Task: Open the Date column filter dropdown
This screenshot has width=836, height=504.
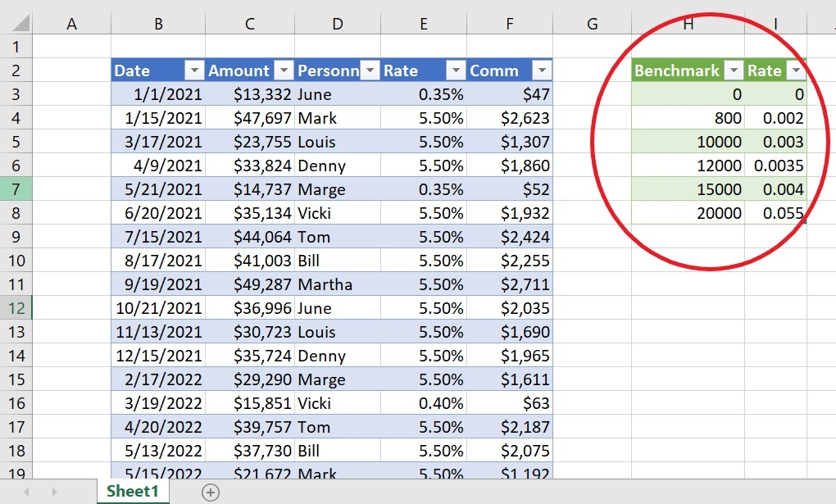Action: [x=194, y=70]
